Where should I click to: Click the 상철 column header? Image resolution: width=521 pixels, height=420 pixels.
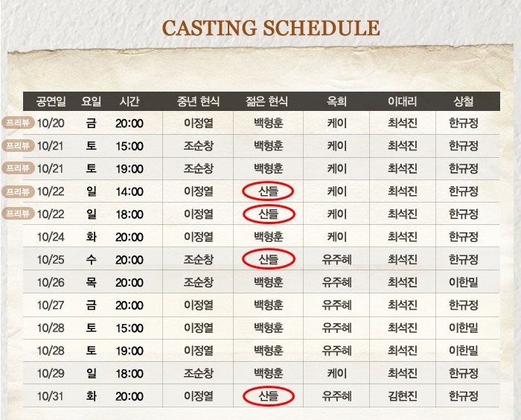click(x=463, y=101)
